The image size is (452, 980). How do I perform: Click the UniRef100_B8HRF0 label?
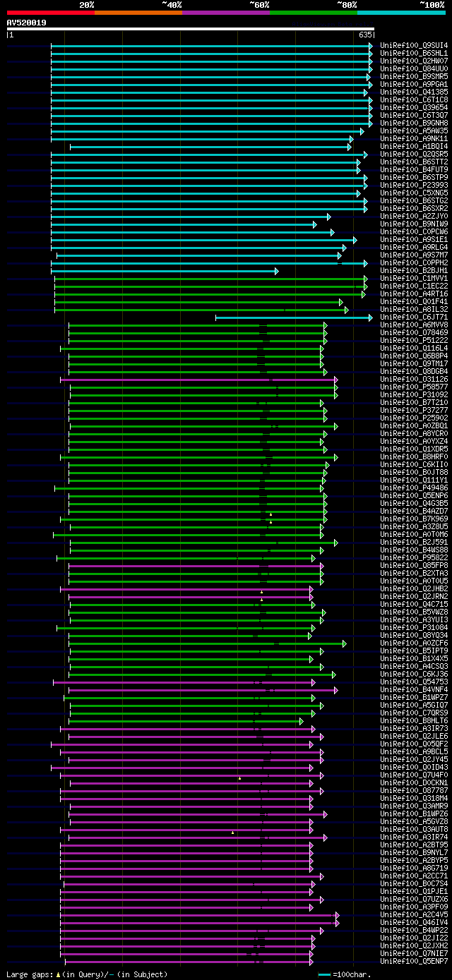[414, 457]
